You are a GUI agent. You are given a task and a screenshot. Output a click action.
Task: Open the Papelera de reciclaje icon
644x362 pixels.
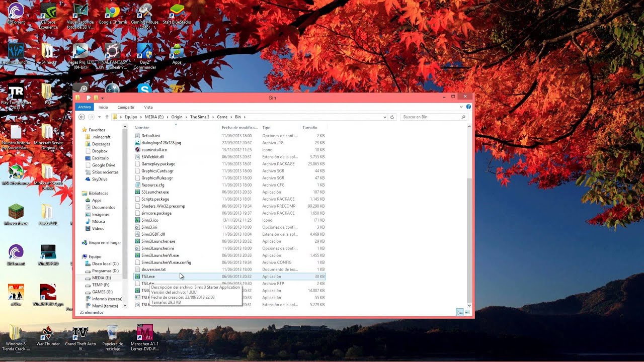coord(113,338)
